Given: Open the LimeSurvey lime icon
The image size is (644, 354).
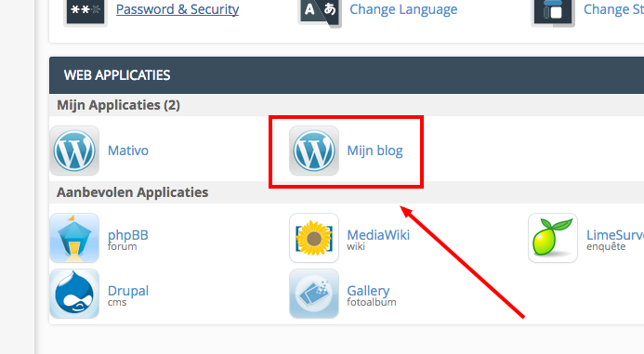Looking at the screenshot, I should coord(553,238).
